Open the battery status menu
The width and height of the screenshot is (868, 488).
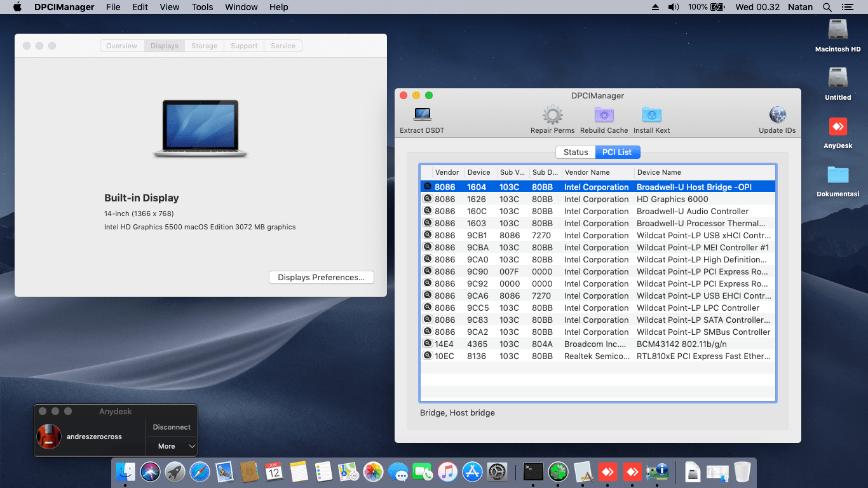[706, 7]
